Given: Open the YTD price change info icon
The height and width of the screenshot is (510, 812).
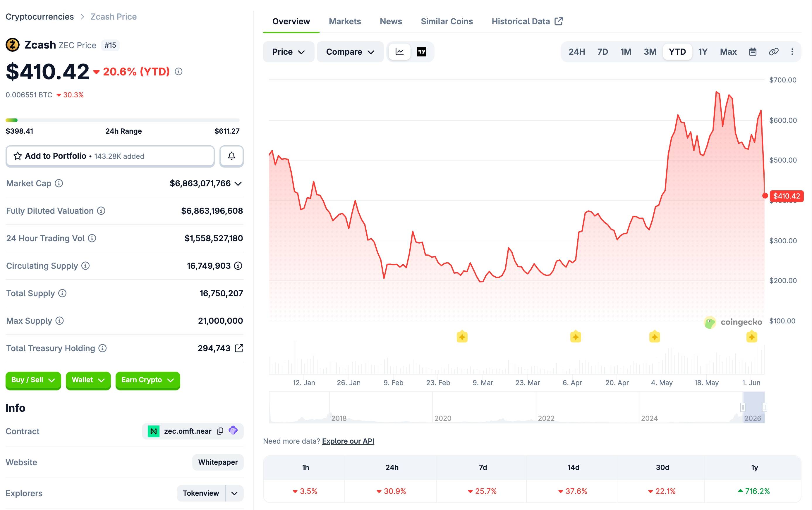Looking at the screenshot, I should point(178,71).
